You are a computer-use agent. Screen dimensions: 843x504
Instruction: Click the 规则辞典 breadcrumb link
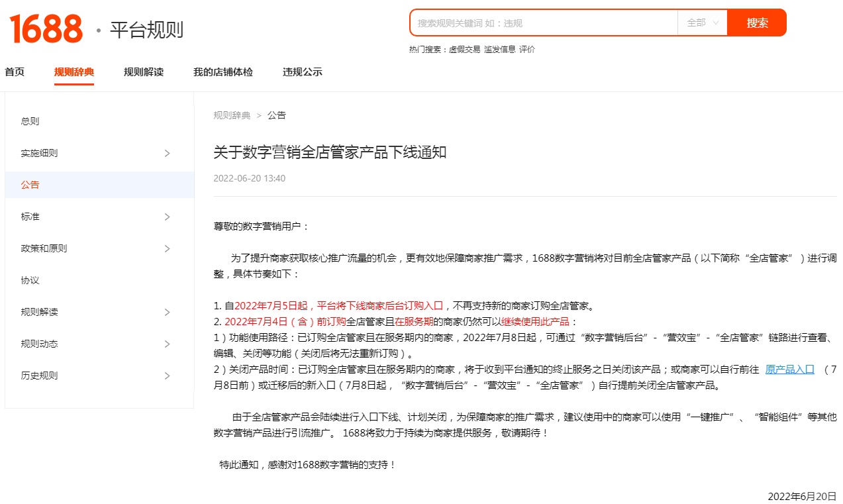232,115
